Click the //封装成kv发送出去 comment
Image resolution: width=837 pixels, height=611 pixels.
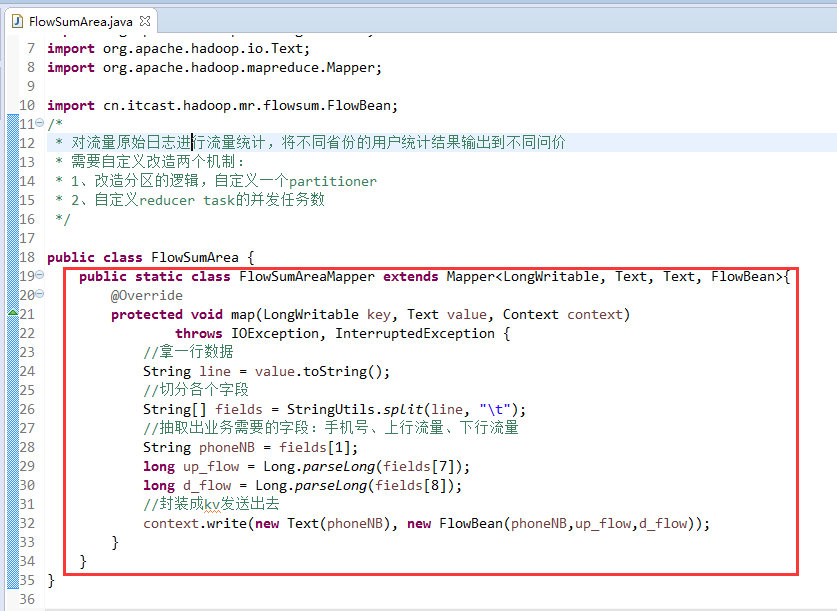(x=211, y=504)
